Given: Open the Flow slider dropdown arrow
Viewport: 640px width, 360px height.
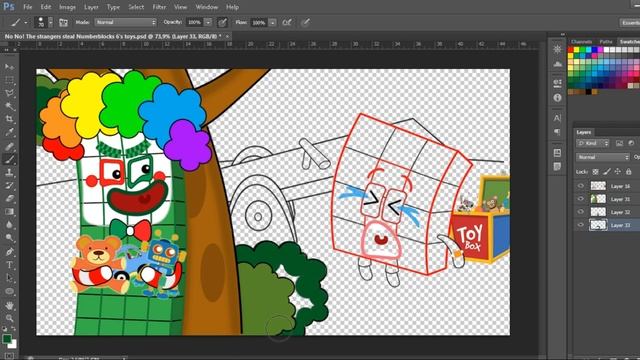Looking at the screenshot, I should click(x=273, y=22).
